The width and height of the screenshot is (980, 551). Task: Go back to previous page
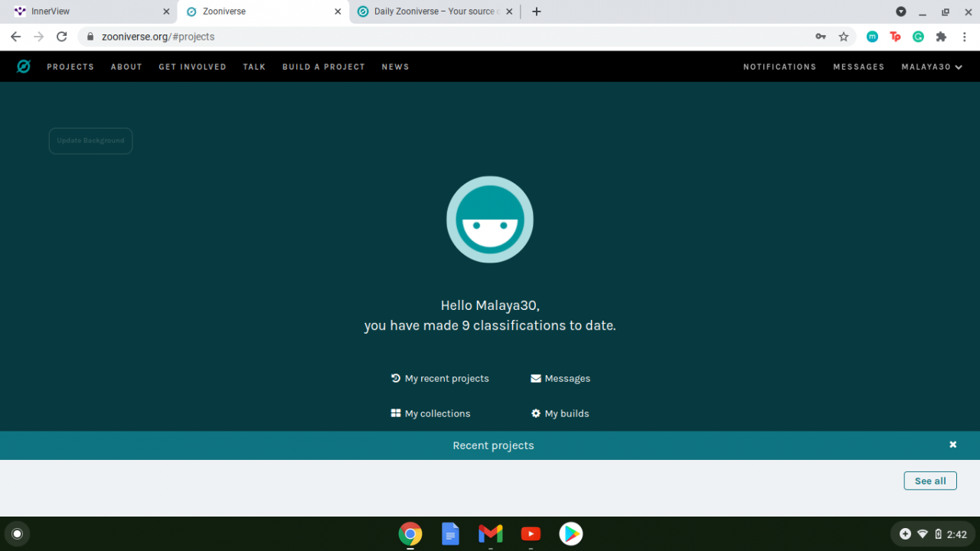tap(15, 37)
